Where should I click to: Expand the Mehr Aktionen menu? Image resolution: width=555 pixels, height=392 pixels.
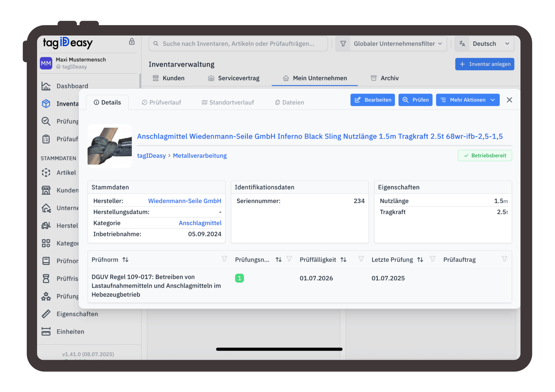pyautogui.click(x=467, y=100)
